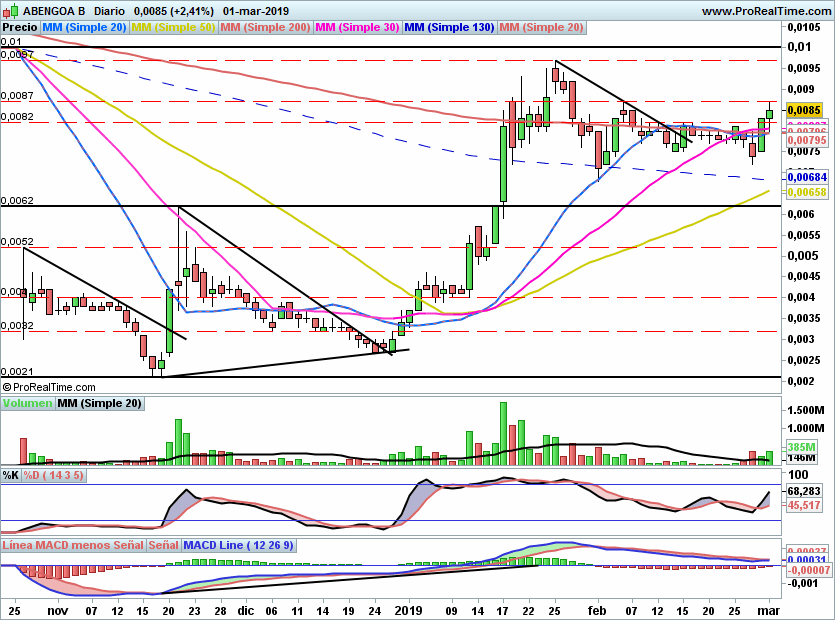
Task: Select the ABENGOA B ticker title
Action: [54, 11]
